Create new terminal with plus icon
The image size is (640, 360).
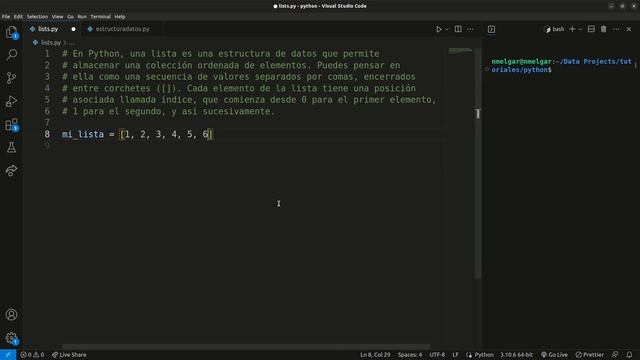[x=572, y=29]
